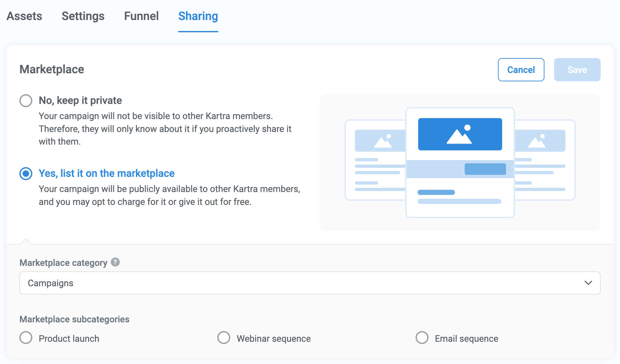Click the center marketplace card illustration
The image size is (620, 364).
click(460, 163)
